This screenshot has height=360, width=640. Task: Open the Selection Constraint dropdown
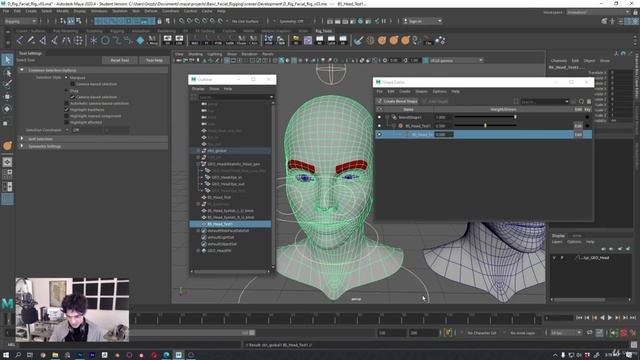[86, 130]
